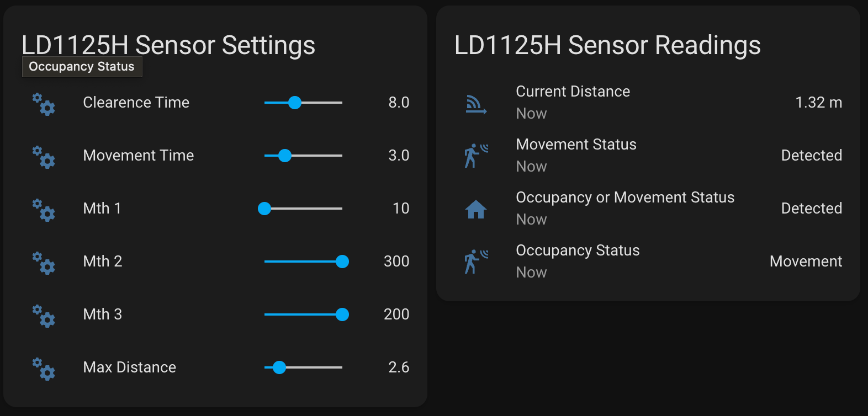Click the 1.32 m distance reading
This screenshot has height=416, width=868.
pos(818,103)
